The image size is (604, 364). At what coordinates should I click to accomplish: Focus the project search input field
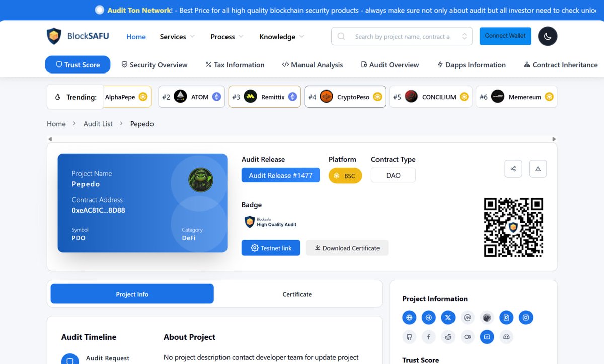point(402,36)
